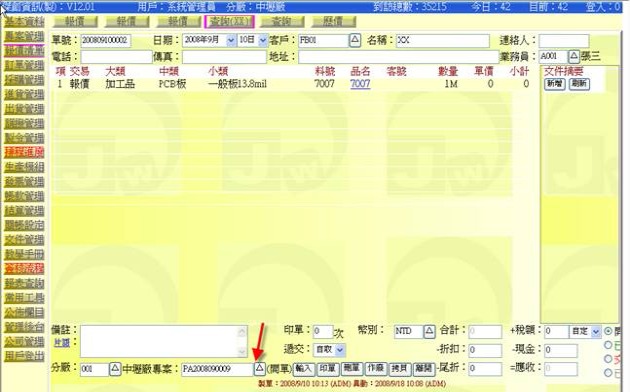Click the 新增 button under 文件摘要
This screenshot has width=630, height=392.
pyautogui.click(x=555, y=84)
